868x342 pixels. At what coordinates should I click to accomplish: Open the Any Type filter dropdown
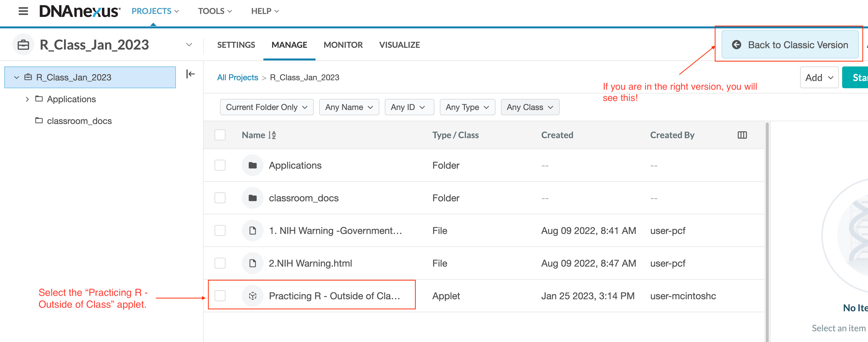pyautogui.click(x=467, y=107)
